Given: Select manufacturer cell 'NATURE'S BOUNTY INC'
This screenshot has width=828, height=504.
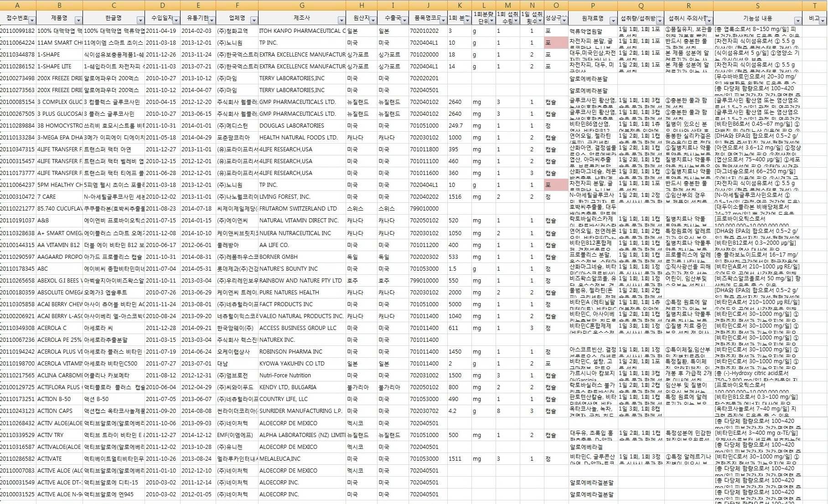Looking at the screenshot, I should tap(302, 269).
